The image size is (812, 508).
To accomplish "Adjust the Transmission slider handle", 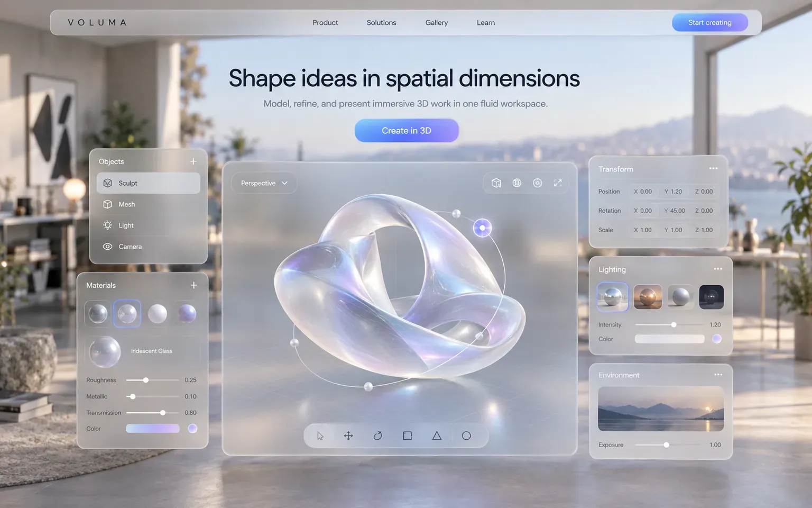I will click(x=163, y=413).
